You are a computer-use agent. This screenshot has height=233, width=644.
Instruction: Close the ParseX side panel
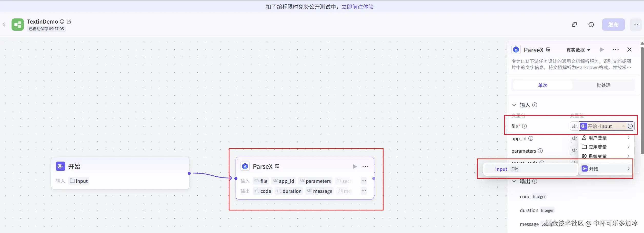[x=629, y=50]
